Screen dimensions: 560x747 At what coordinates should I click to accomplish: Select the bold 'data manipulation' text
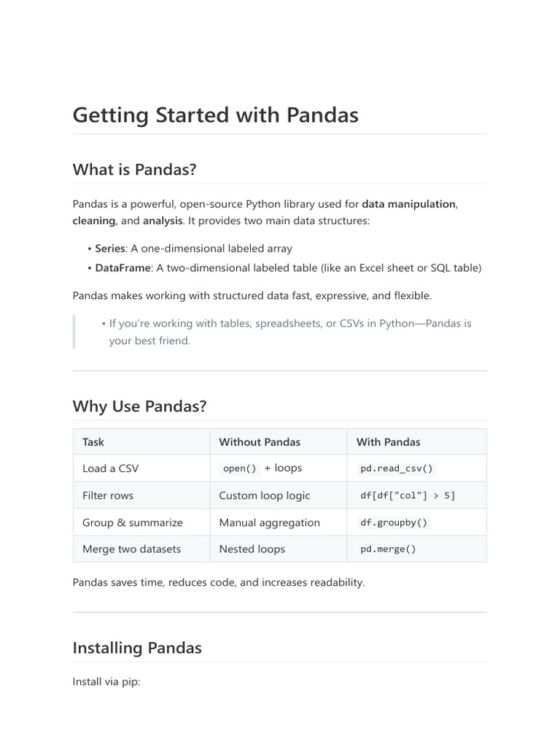tap(409, 204)
